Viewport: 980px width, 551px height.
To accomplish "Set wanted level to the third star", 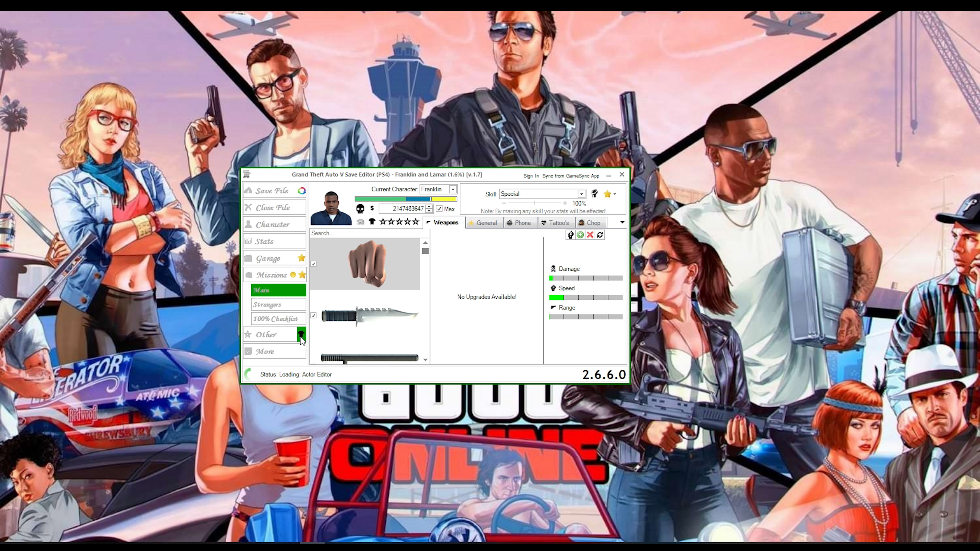I will click(x=399, y=221).
